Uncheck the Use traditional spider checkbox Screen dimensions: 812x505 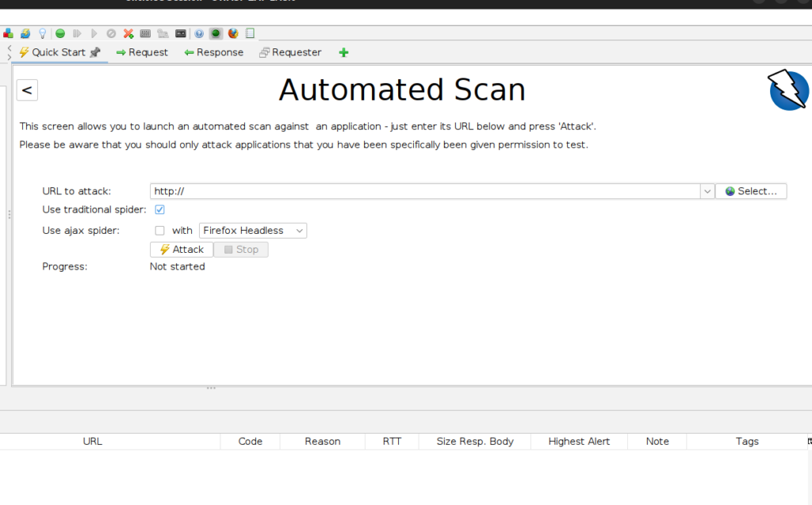click(x=159, y=209)
